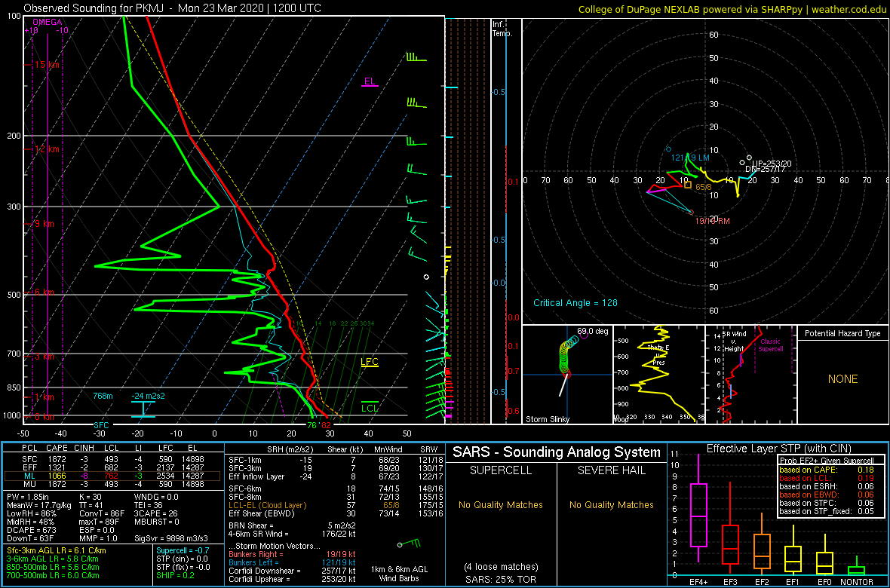The image size is (890, 588).
Task: Click the -24 m2s2 inflow helicity value
Action: [149, 396]
